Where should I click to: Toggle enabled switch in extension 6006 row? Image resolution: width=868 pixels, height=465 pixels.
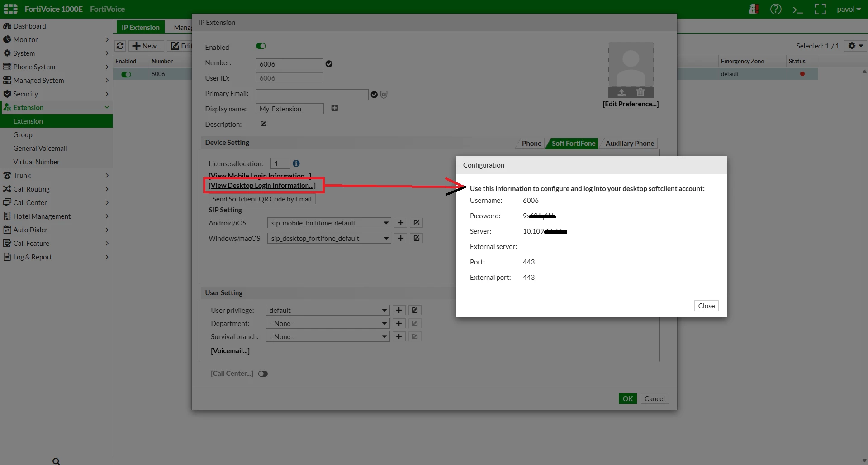(x=126, y=74)
